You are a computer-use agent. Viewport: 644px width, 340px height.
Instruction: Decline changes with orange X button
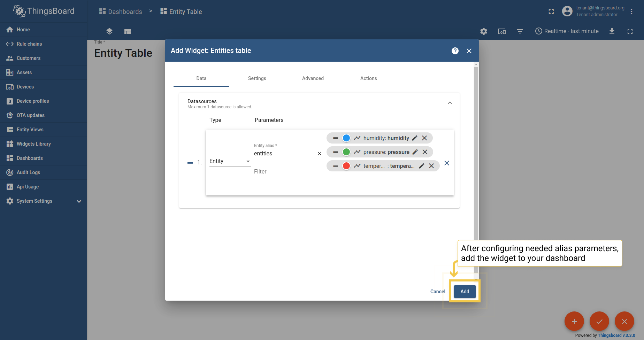pos(624,321)
